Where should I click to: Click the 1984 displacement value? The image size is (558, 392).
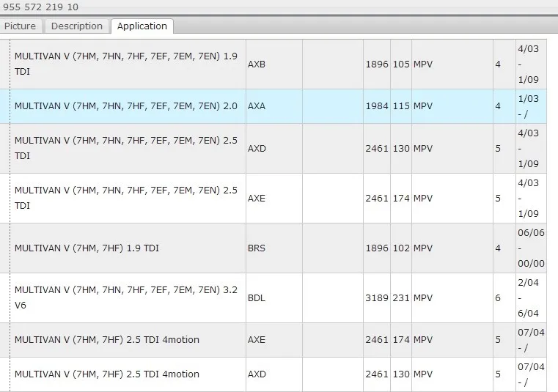(377, 106)
